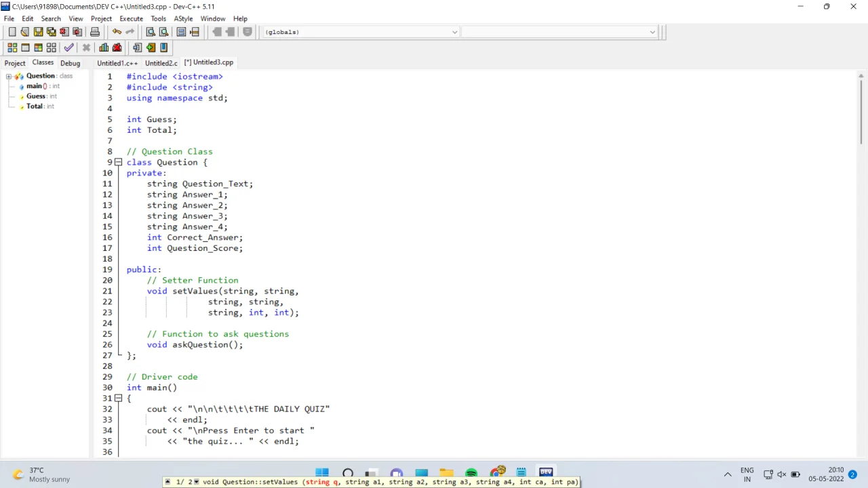This screenshot has height=488, width=868.
Task: Switch to the Untitled1.c++ tab
Action: (117, 63)
